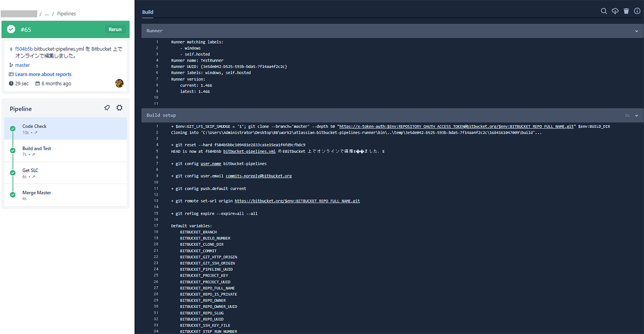Select the Merge Master pipeline step
Screen dimensions: 644x334
37,193
